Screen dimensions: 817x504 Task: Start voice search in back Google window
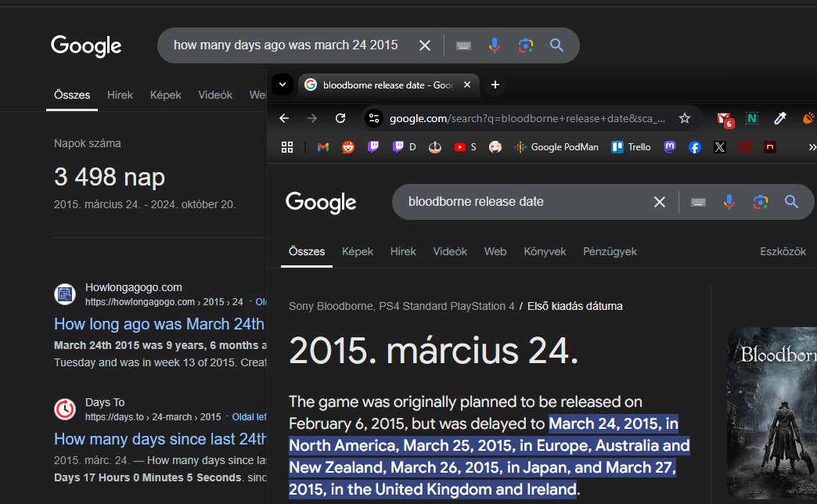coord(495,45)
